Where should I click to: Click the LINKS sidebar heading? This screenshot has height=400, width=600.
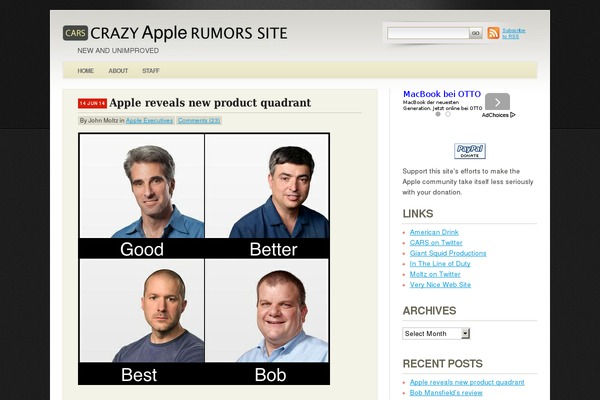418,214
